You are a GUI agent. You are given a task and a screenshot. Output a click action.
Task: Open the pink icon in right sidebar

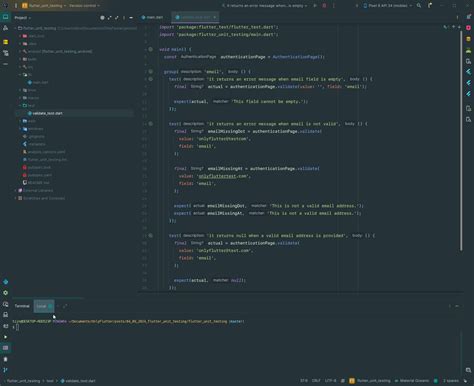[x=468, y=28]
